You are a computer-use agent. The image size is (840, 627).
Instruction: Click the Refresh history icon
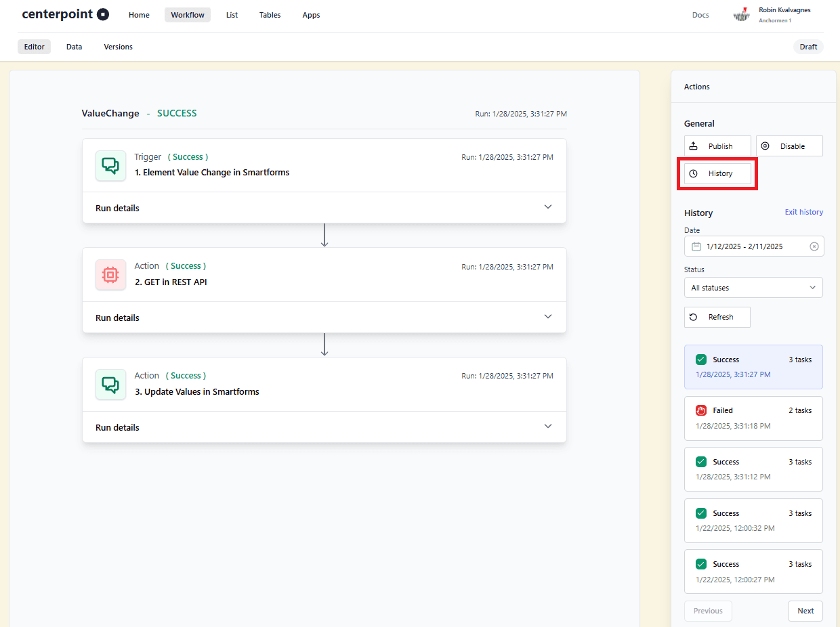tap(694, 317)
